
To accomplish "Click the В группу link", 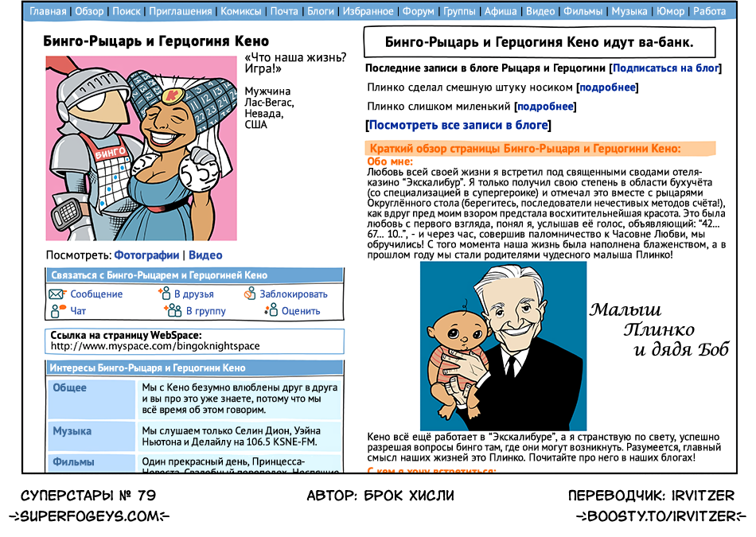I will point(206,311).
